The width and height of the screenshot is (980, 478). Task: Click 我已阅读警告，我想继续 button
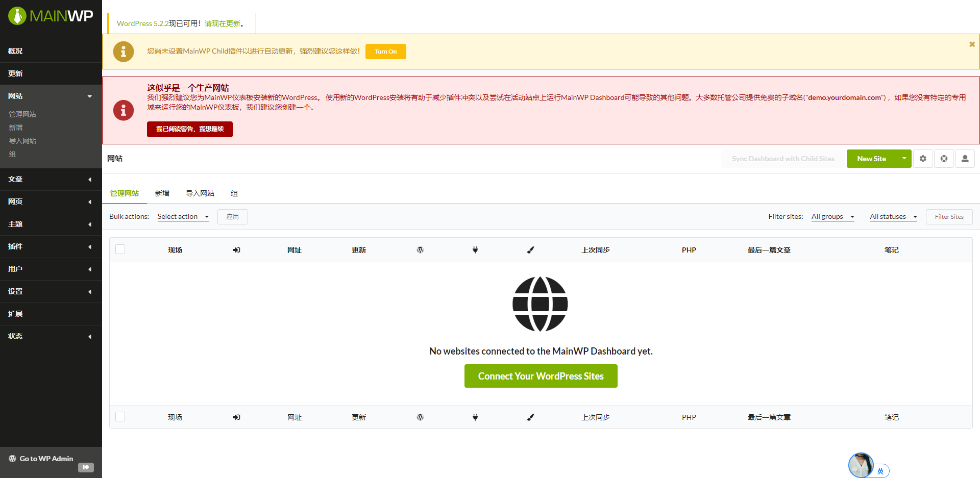[x=190, y=129]
